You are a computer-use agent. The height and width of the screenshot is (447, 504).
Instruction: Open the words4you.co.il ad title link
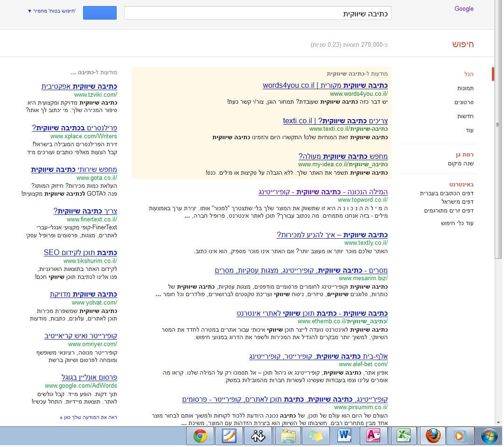pyautogui.click(x=325, y=85)
